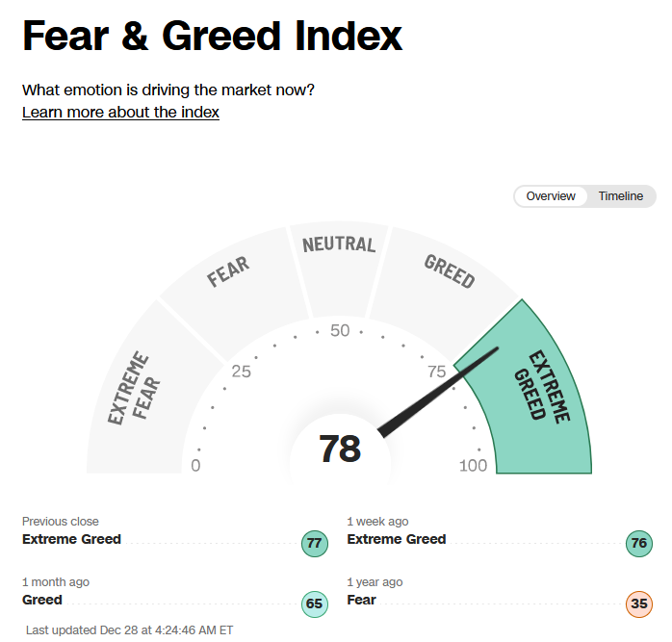
Task: Click the Neutral gauge segment
Action: click(x=339, y=266)
